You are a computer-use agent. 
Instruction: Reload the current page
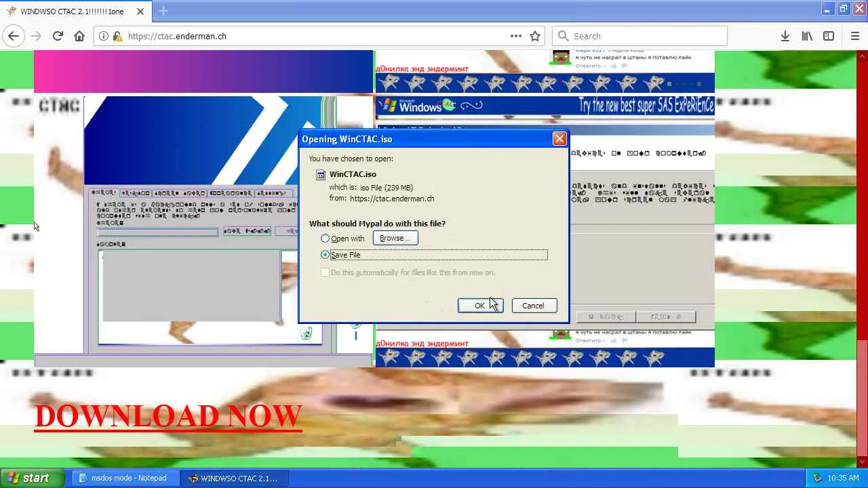[58, 36]
